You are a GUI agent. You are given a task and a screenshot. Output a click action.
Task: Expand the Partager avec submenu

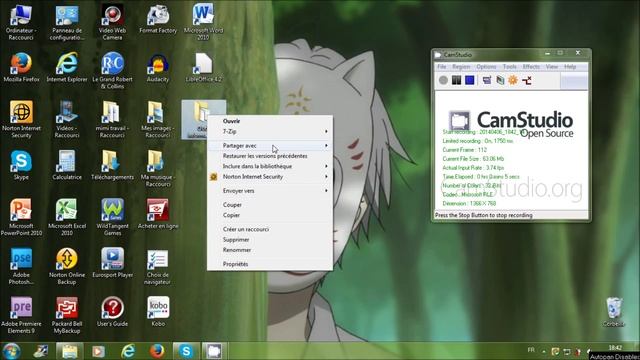click(270, 145)
